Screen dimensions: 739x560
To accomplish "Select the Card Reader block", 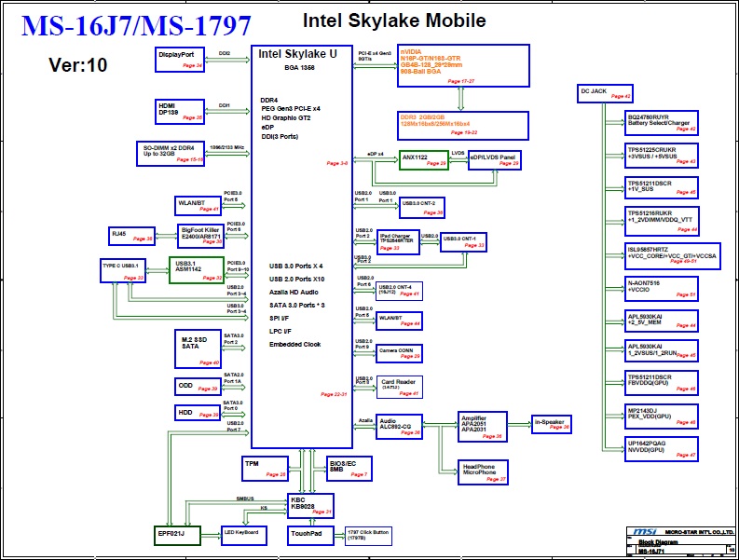I will pyautogui.click(x=399, y=388).
